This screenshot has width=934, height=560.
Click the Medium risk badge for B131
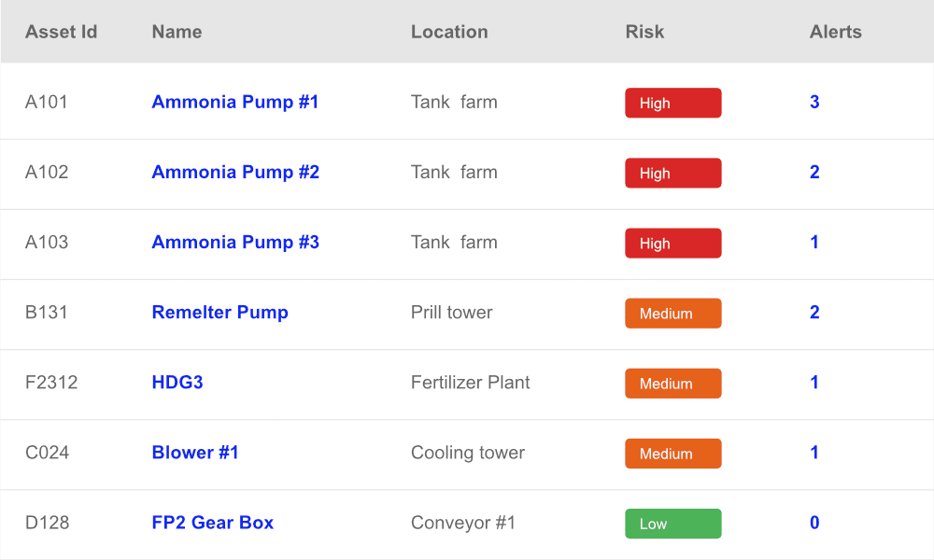[x=673, y=314]
